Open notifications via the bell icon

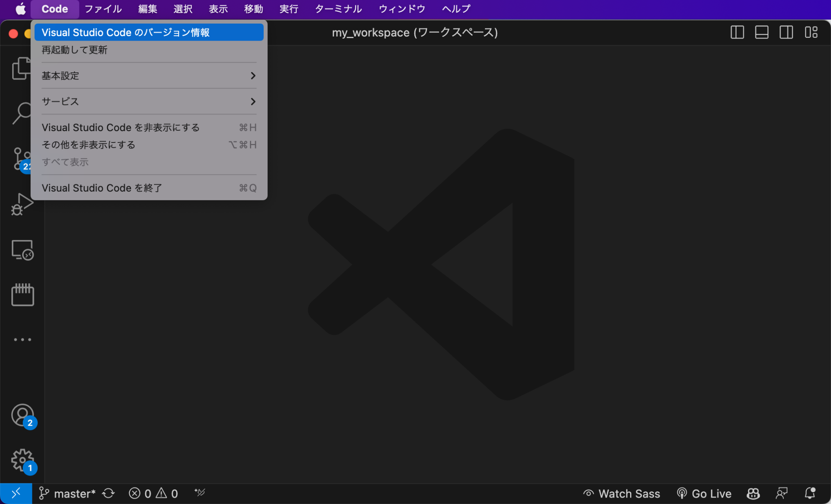(x=810, y=493)
